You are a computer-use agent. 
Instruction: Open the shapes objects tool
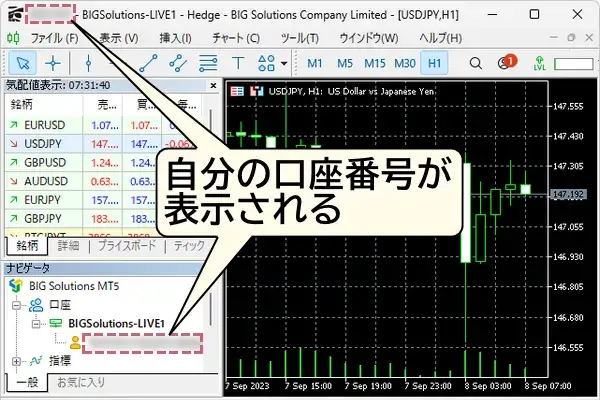[x=266, y=63]
